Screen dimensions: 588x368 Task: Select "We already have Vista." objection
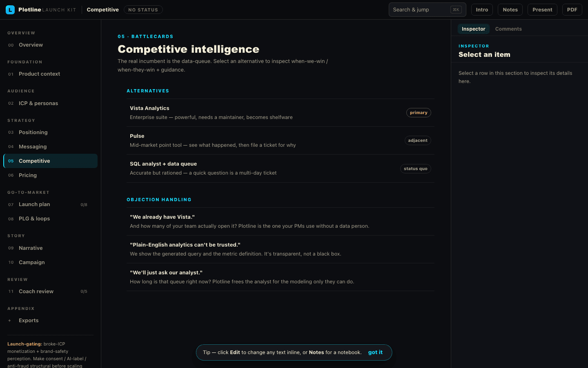pyautogui.click(x=280, y=222)
